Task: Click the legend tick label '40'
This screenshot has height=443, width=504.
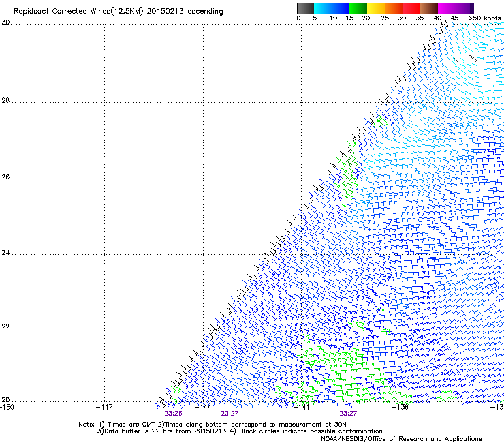Action: click(437, 18)
